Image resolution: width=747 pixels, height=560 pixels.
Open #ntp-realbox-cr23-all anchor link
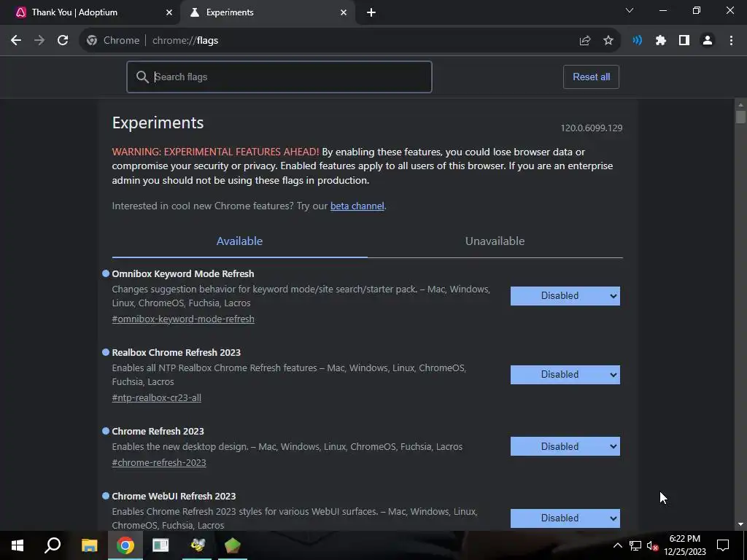pos(156,397)
